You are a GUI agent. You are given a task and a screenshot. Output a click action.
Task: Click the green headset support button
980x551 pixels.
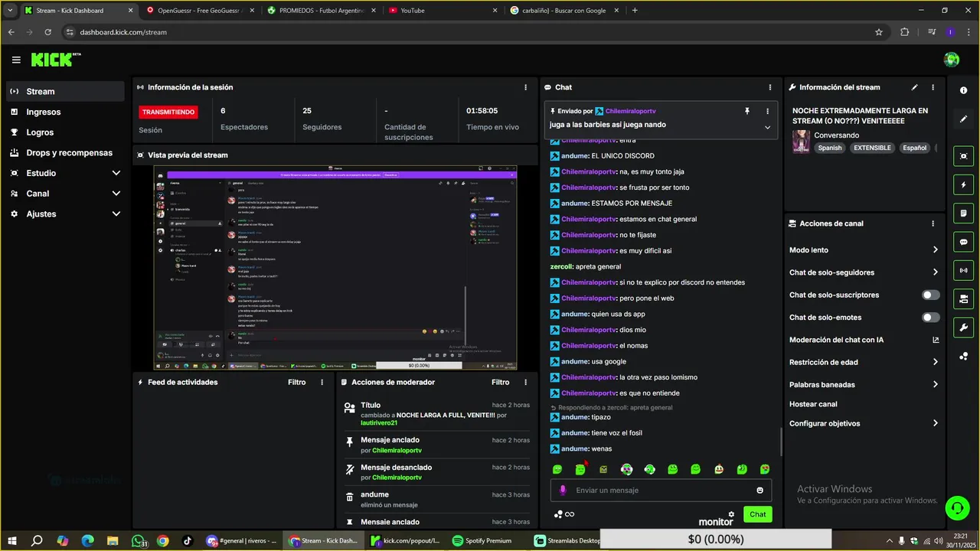tap(956, 507)
